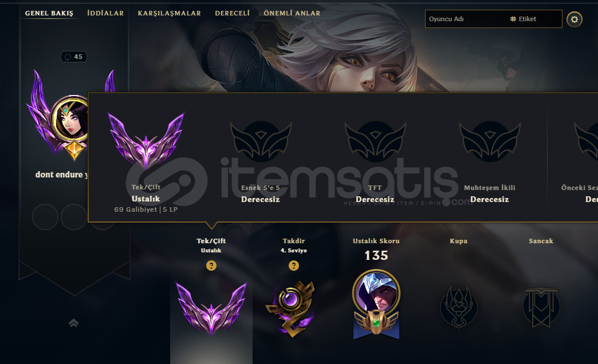Collapse the profile banner with double chevron
598x364 pixels.
pyautogui.click(x=74, y=323)
